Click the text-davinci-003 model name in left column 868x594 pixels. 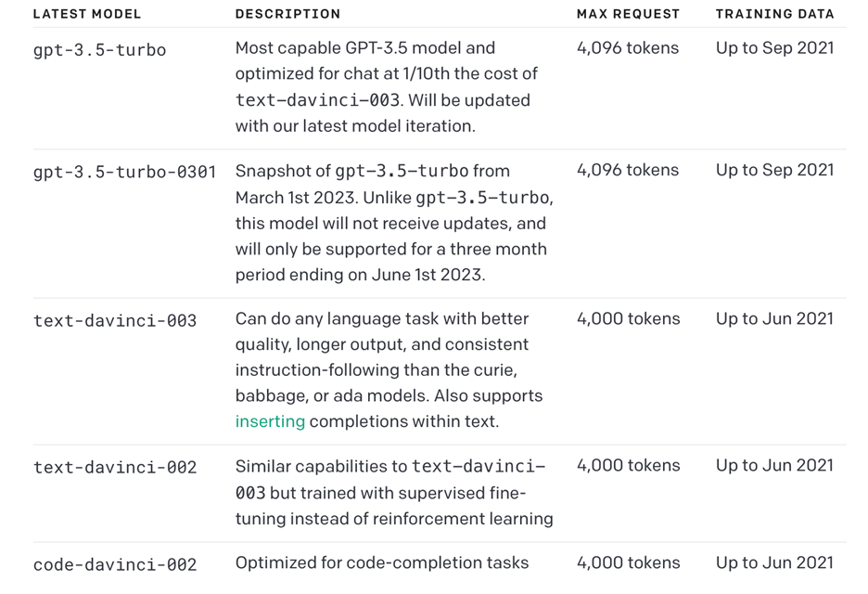click(x=115, y=320)
